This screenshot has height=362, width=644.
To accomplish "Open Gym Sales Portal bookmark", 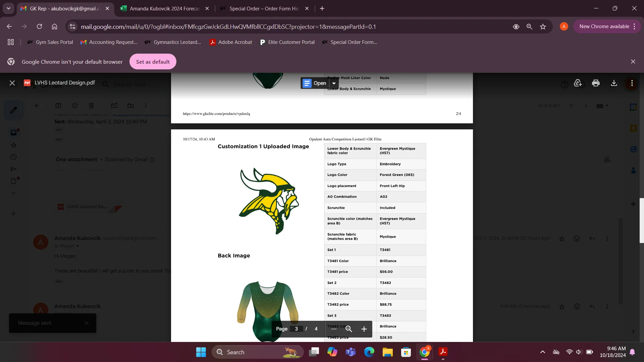I will (50, 42).
